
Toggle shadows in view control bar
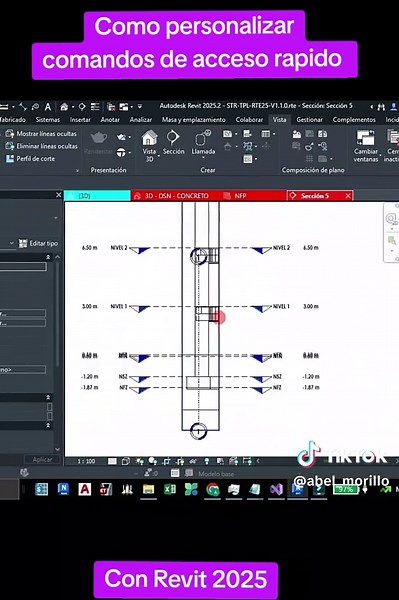pos(153,461)
